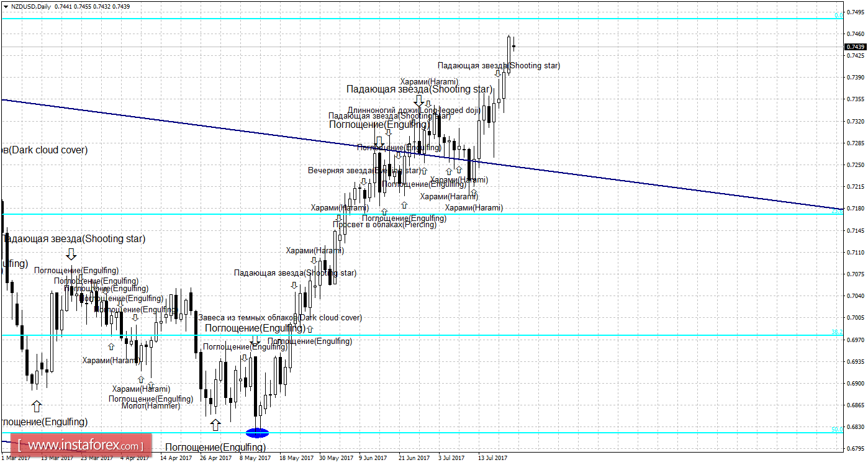868x465 pixels.
Task: Click the 0.7250 price axis label
Action: (x=855, y=165)
